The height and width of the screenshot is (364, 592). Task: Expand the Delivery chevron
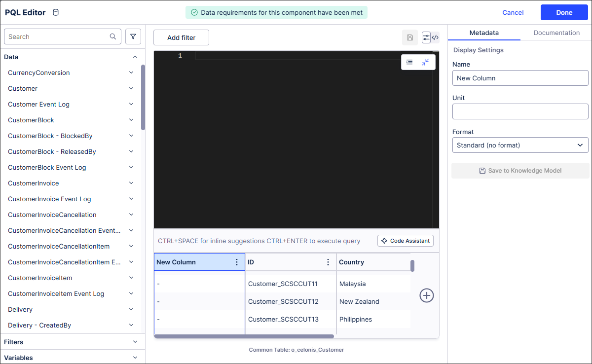point(131,309)
